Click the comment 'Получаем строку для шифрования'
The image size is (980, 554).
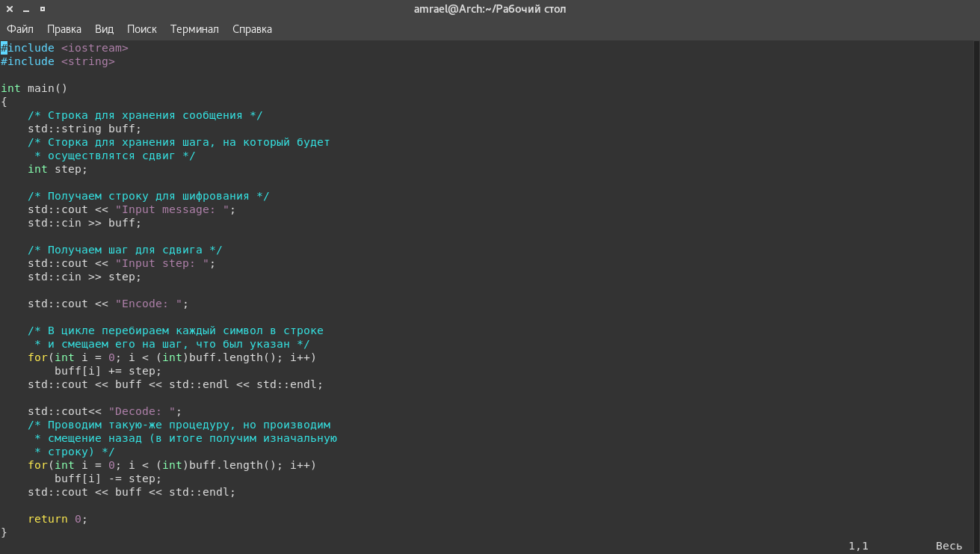coord(149,196)
